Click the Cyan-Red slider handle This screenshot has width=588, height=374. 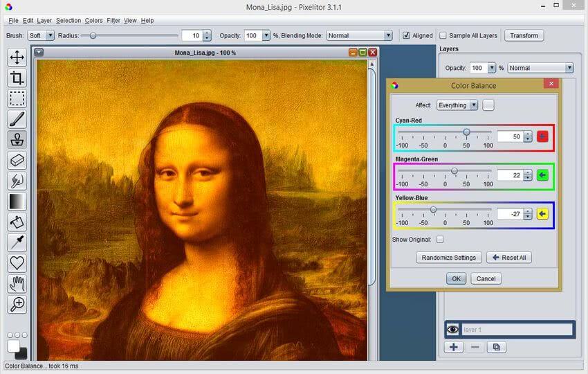tap(466, 132)
